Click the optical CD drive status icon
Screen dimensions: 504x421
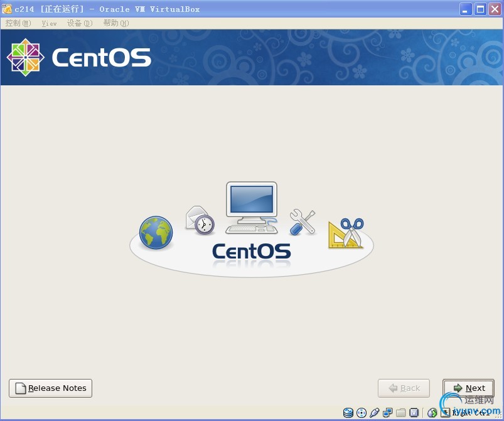pyautogui.click(x=362, y=413)
